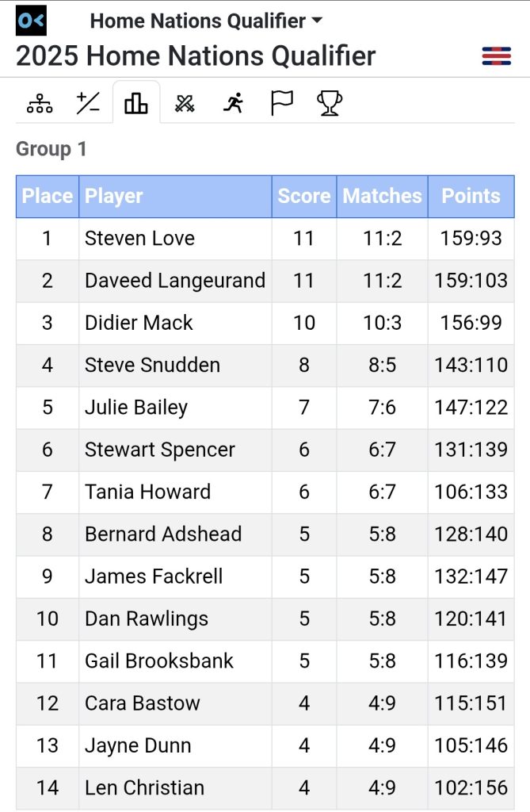This screenshot has height=812, width=530.
Task: Click the 2025 Home Nations Qualifier title
Action: coord(196,56)
